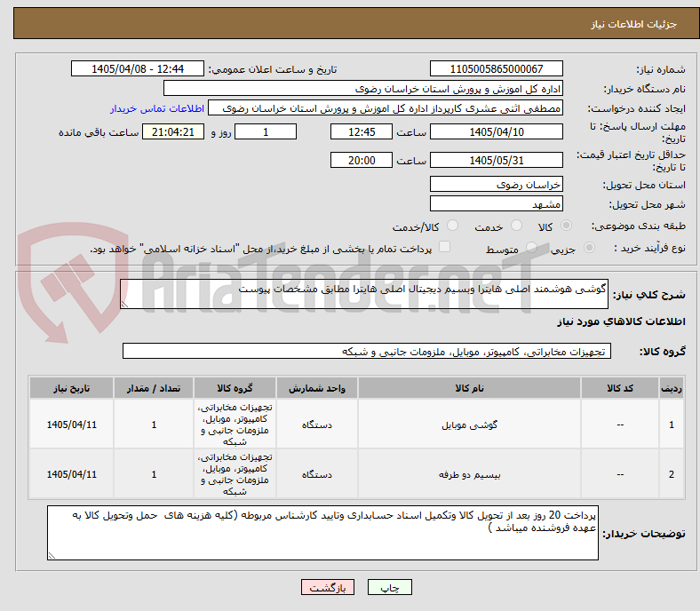Click the چاپ print button

tap(390, 587)
